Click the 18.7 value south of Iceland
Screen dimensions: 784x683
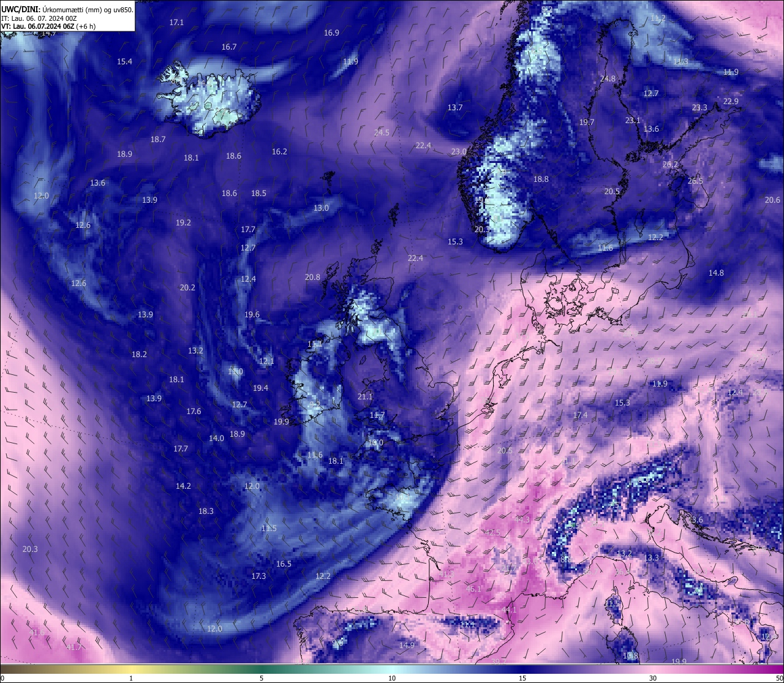[158, 139]
